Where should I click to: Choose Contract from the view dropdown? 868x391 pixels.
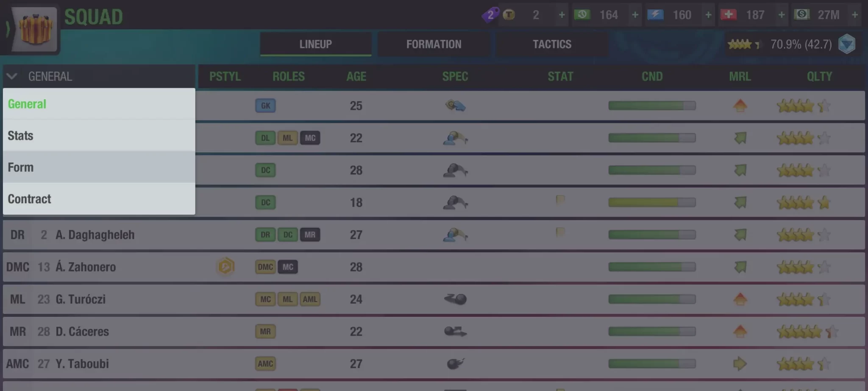tap(98, 199)
